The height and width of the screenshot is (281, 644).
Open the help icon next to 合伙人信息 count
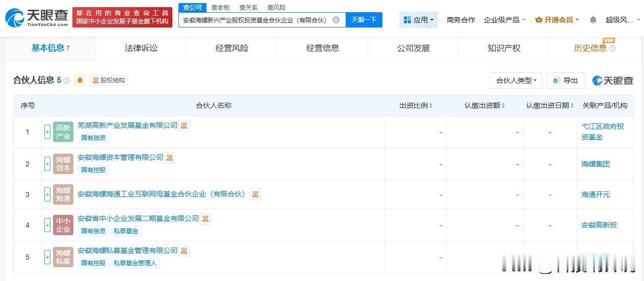67,80
